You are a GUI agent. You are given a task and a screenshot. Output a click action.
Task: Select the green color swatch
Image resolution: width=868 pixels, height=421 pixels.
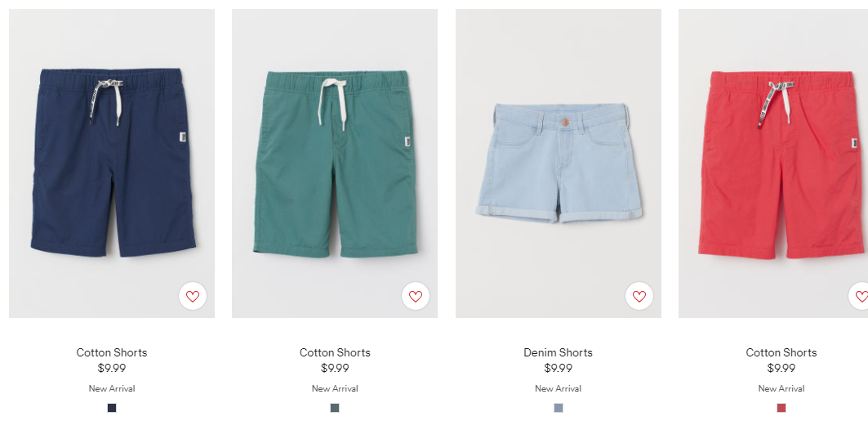pyautogui.click(x=335, y=408)
